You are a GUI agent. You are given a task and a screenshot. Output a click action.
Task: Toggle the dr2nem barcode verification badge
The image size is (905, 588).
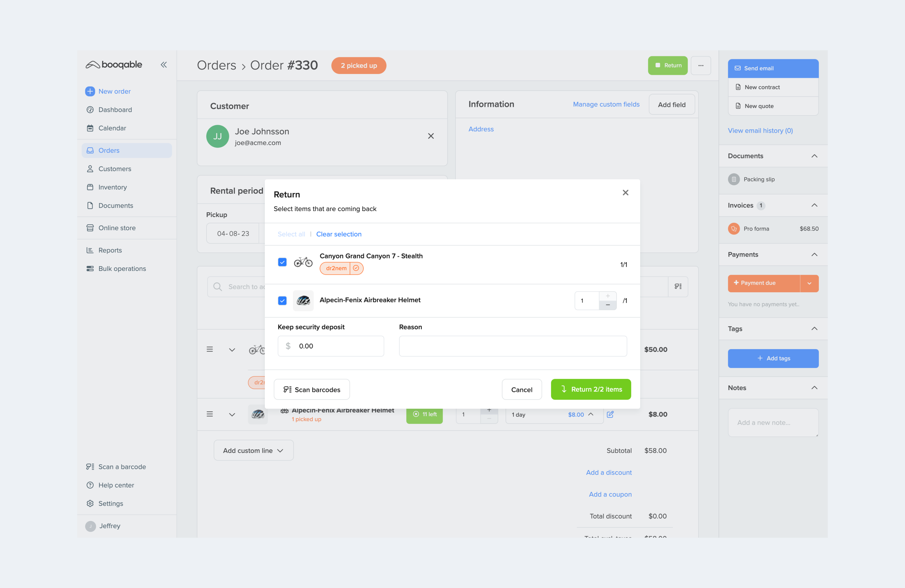[356, 268]
